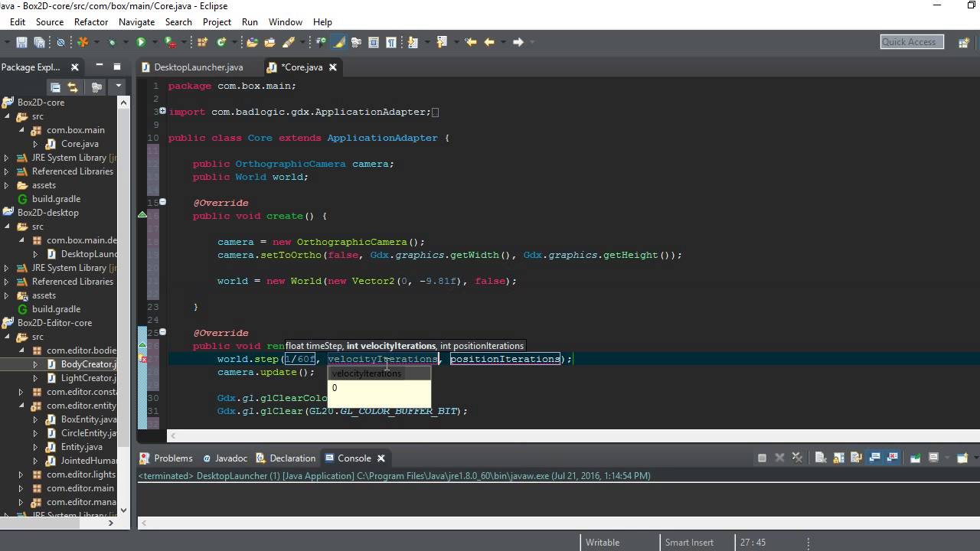Click Display Selected Console icon
980x551 pixels.
pos(933,458)
